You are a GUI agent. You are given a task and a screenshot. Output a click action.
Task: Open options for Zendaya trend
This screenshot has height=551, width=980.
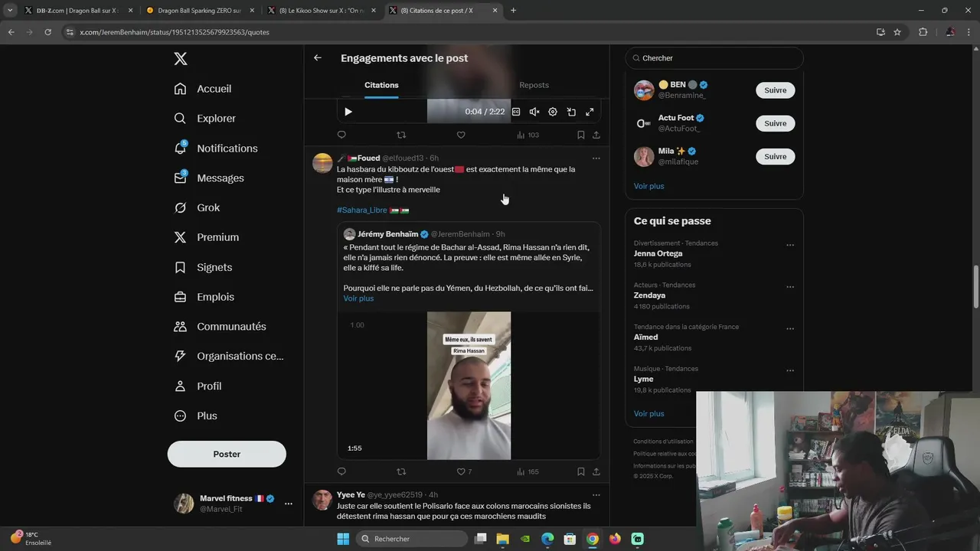coord(790,288)
